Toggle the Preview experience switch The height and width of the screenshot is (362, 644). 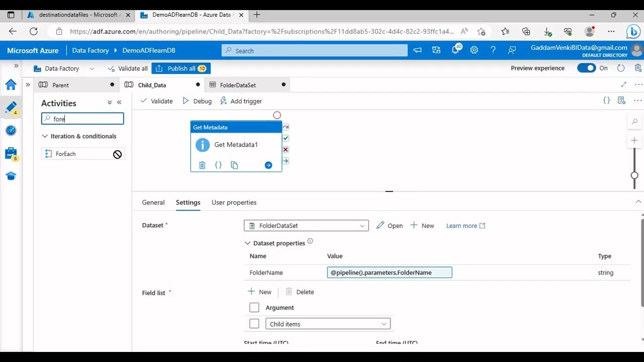587,68
